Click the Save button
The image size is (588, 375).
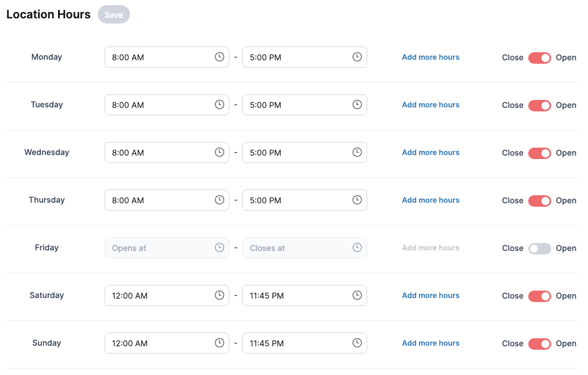point(114,14)
